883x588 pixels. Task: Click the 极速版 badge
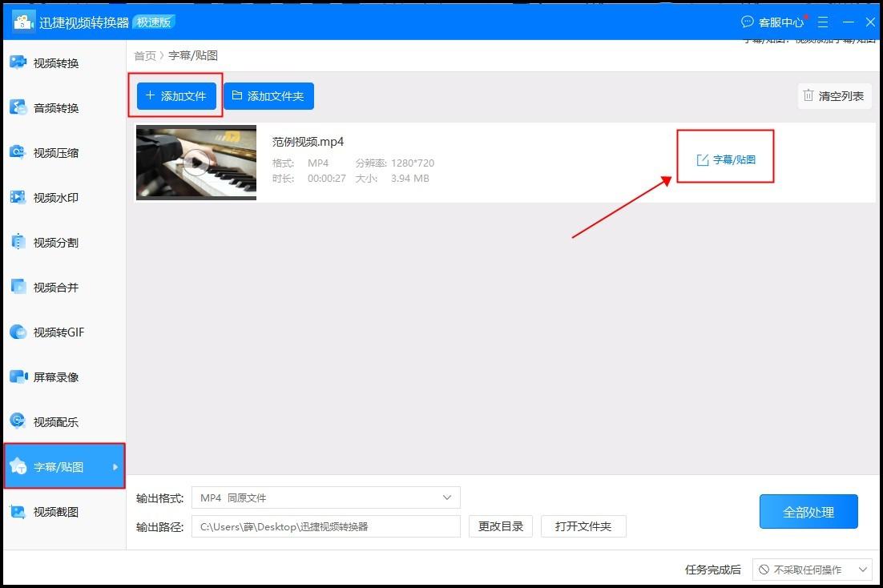154,22
